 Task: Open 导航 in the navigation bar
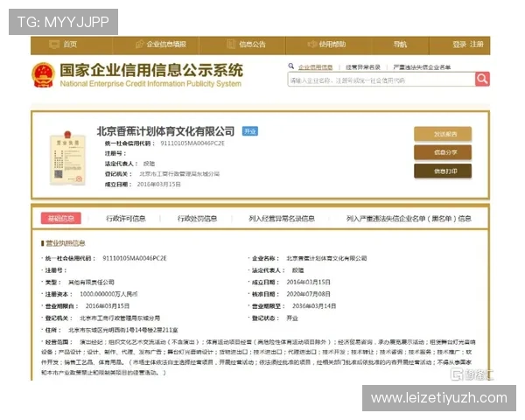click(x=400, y=45)
